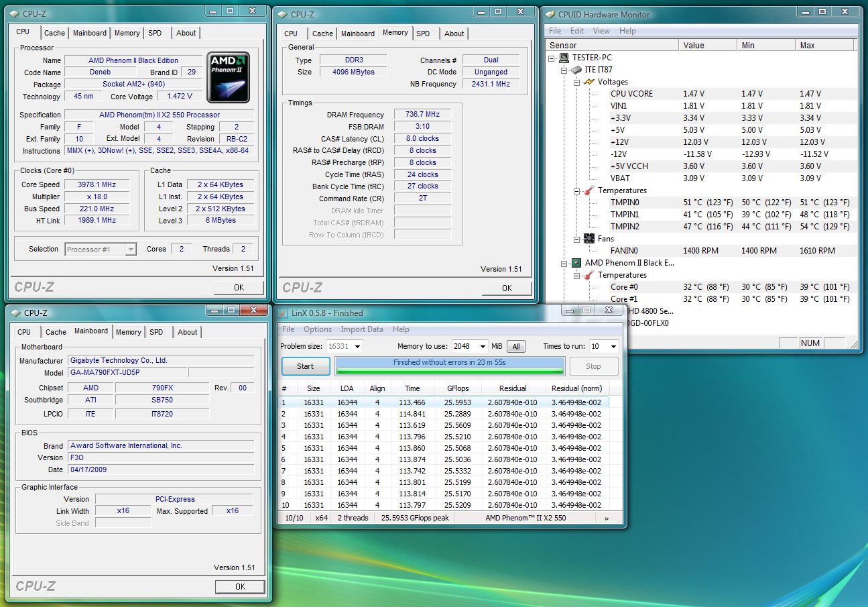
Task: Click the » arrow in LinX status bar
Action: 607,518
